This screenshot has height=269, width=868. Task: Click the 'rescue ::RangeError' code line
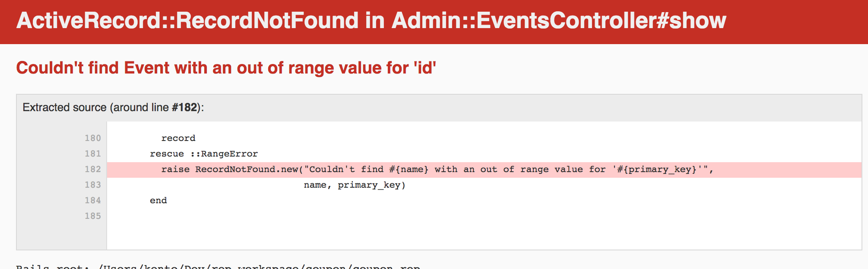(x=204, y=154)
